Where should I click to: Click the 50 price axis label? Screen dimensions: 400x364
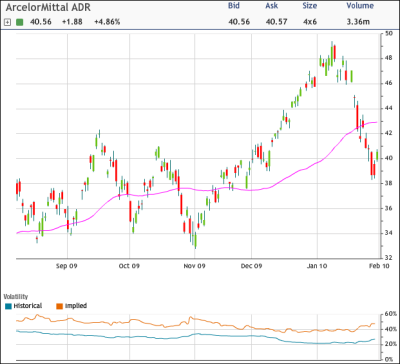[389, 34]
